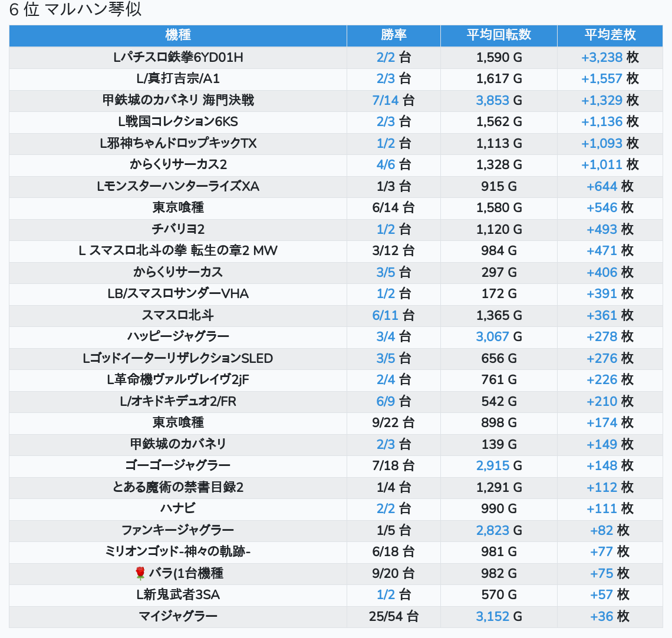The image size is (672, 638).
Task: Click the +1,557 value for L/真打吉宗/A1
Action: pos(602,79)
